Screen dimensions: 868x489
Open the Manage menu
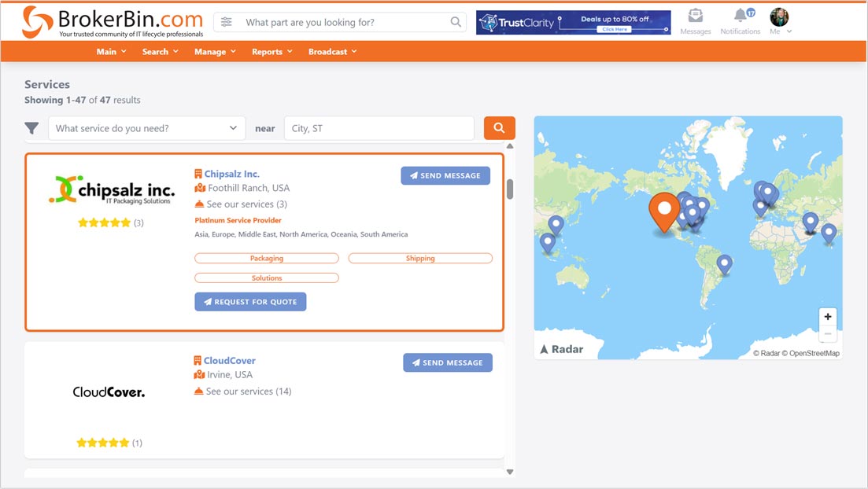click(x=214, y=51)
